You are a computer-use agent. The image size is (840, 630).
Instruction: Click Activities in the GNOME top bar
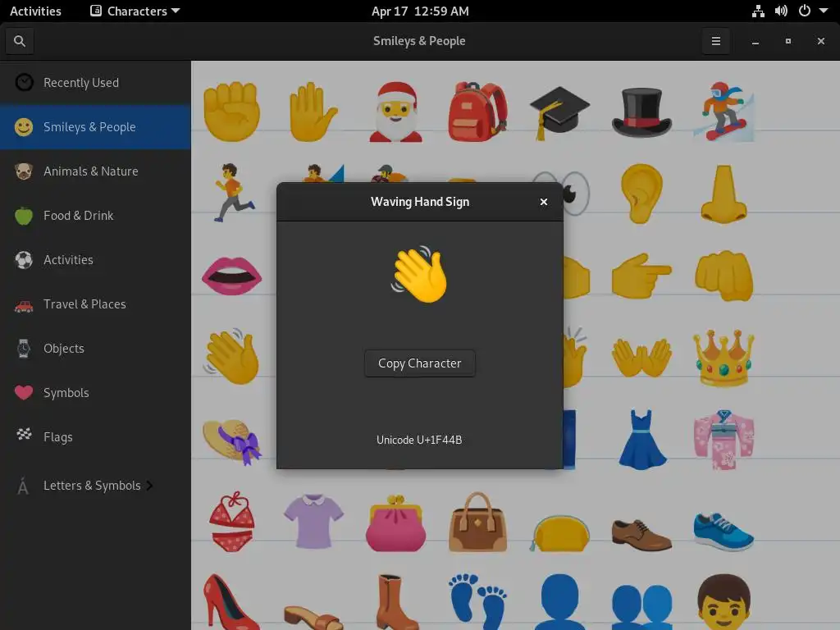point(35,11)
